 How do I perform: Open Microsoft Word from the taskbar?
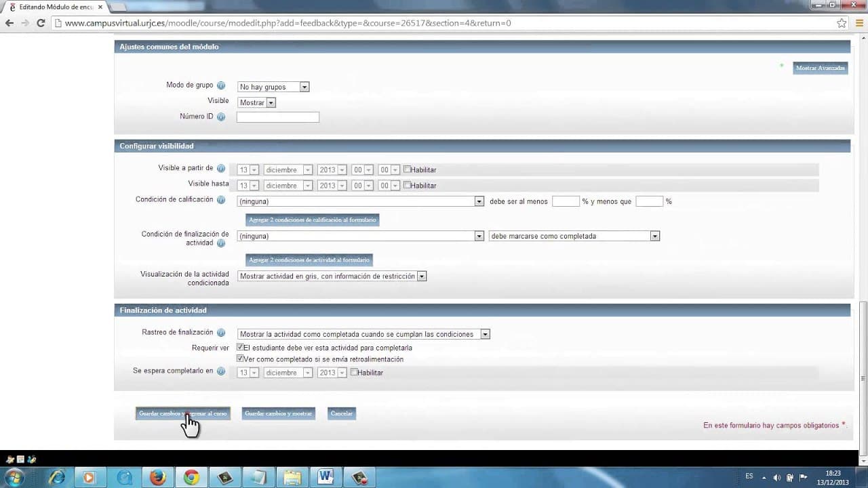325,478
